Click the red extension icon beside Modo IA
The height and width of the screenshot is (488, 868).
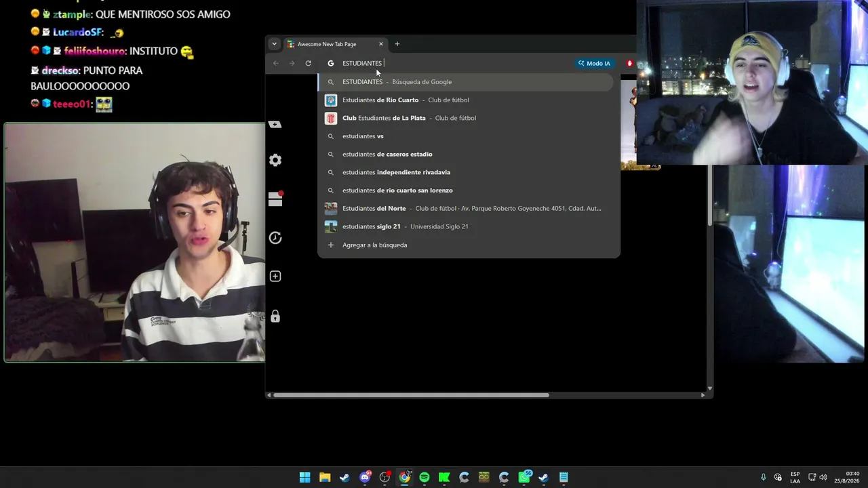(629, 63)
